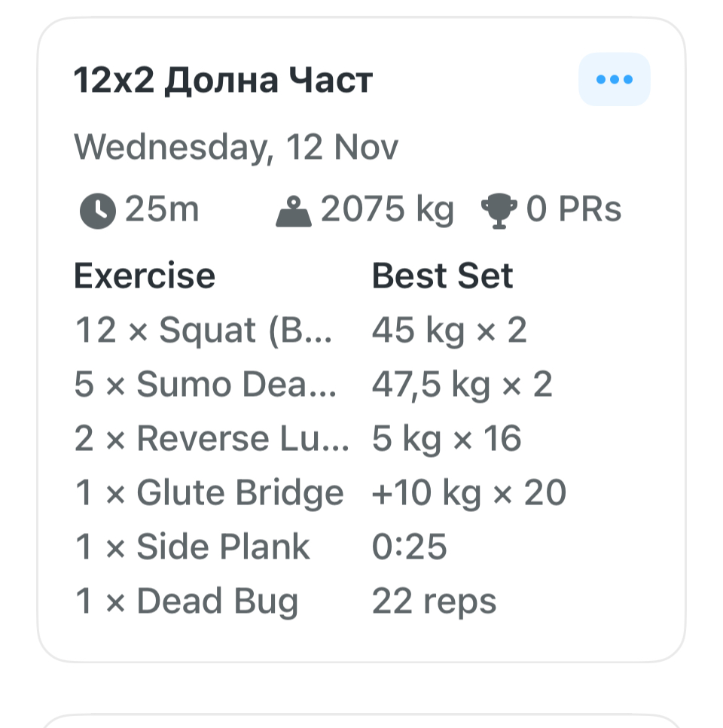This screenshot has width=723, height=728.
Task: Click the +10 kg × 20 best set
Action: (x=468, y=493)
